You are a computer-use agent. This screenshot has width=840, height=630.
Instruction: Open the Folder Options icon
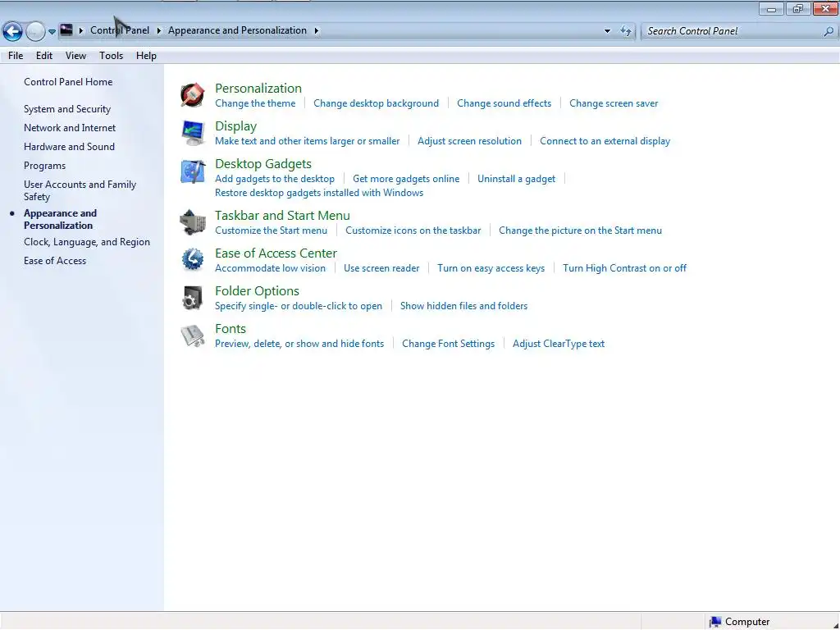click(192, 298)
